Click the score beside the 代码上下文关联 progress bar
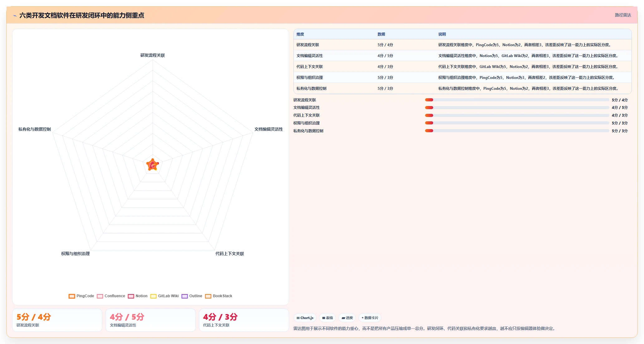Viewport: 644px width, 344px height. pyautogui.click(x=620, y=115)
